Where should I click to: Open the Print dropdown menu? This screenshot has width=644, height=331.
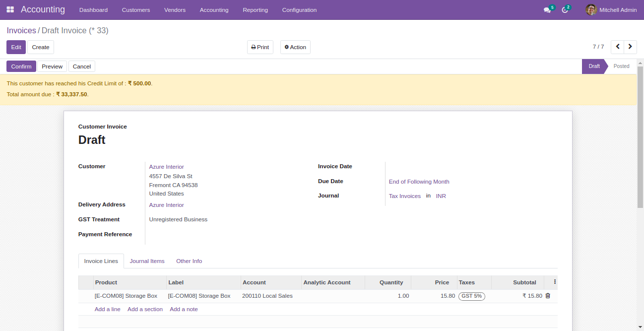pyautogui.click(x=260, y=47)
